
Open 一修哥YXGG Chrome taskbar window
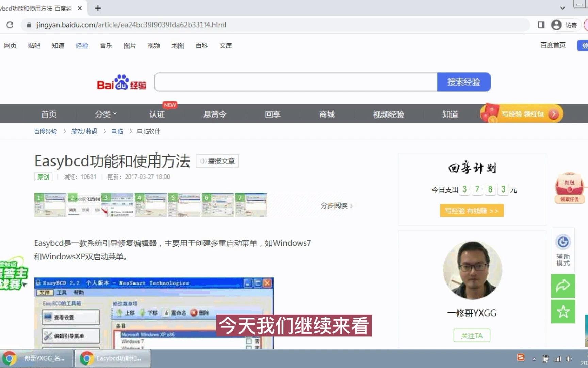point(36,358)
